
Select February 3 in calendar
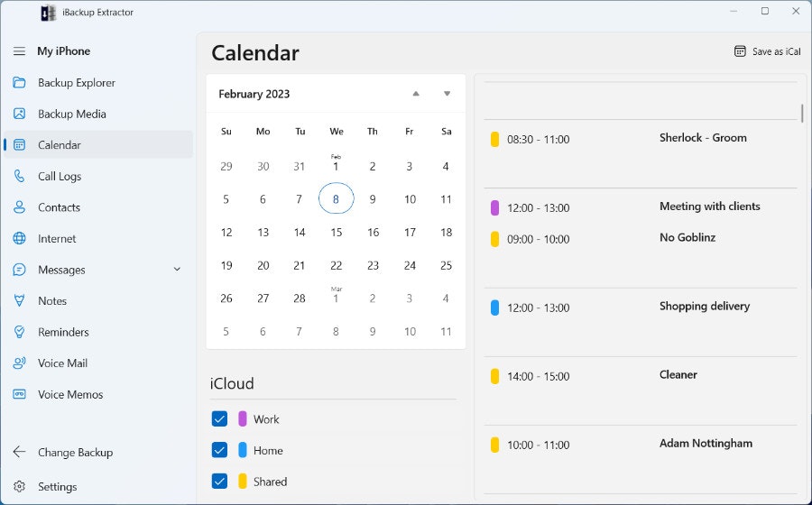point(409,166)
